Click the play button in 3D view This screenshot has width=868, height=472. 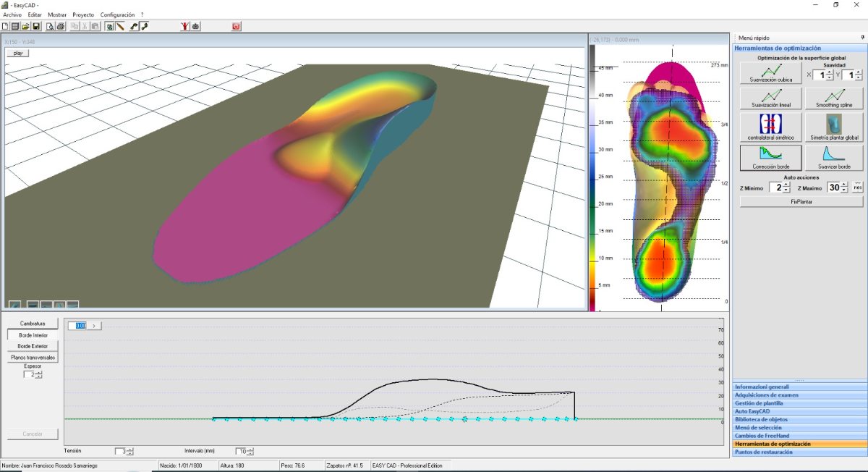(17, 53)
